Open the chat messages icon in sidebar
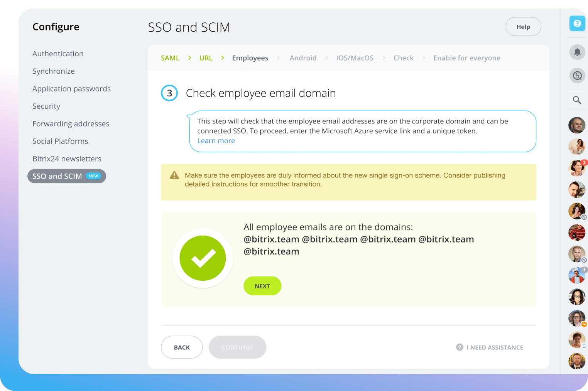This screenshot has height=391, width=588. [x=577, y=76]
